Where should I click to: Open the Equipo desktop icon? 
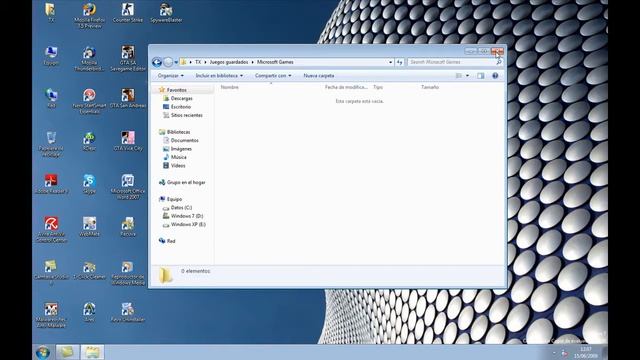click(51, 56)
